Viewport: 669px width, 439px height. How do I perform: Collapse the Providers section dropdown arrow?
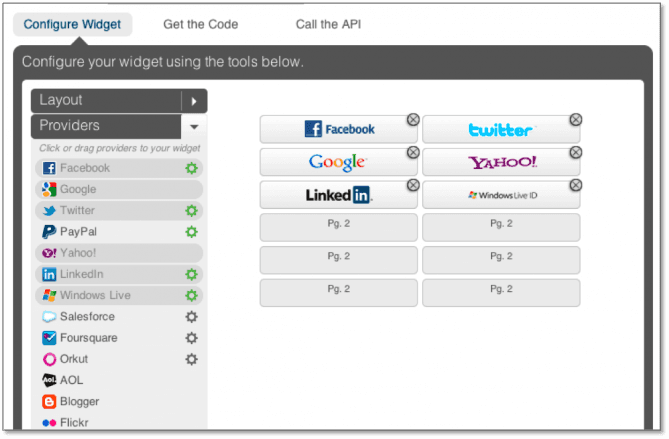tap(194, 127)
